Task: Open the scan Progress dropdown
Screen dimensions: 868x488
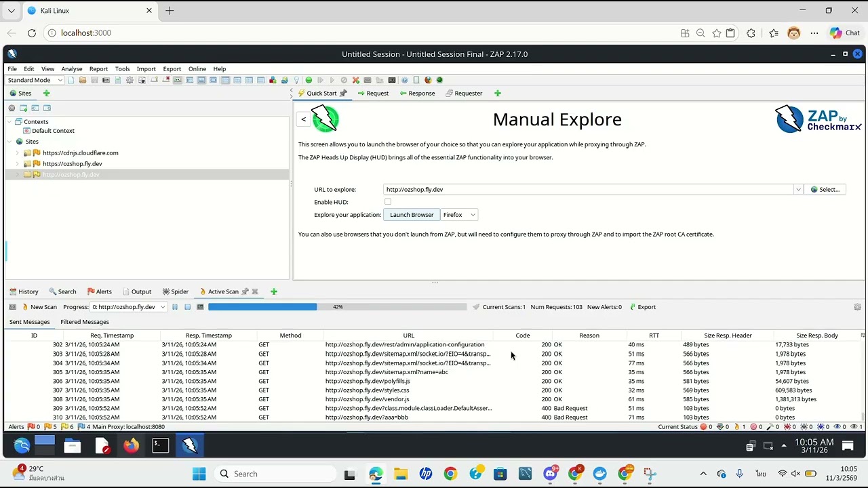Action: click(x=129, y=307)
